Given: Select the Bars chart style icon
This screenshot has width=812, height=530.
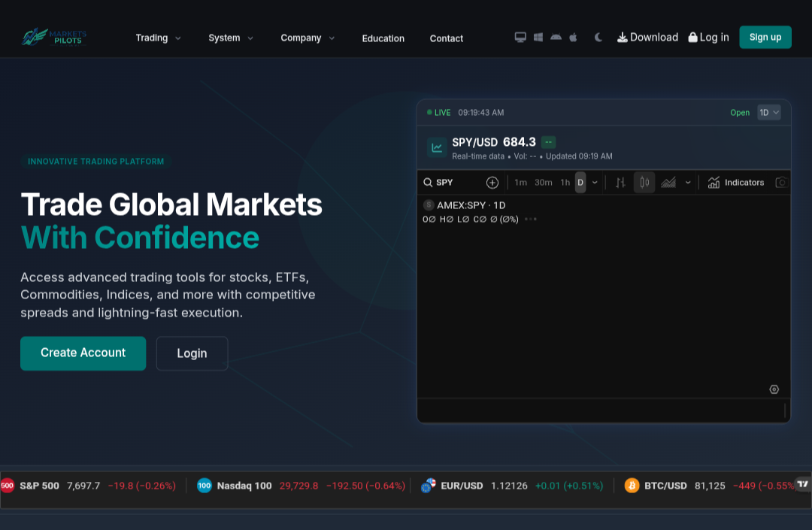Looking at the screenshot, I should coord(620,182).
